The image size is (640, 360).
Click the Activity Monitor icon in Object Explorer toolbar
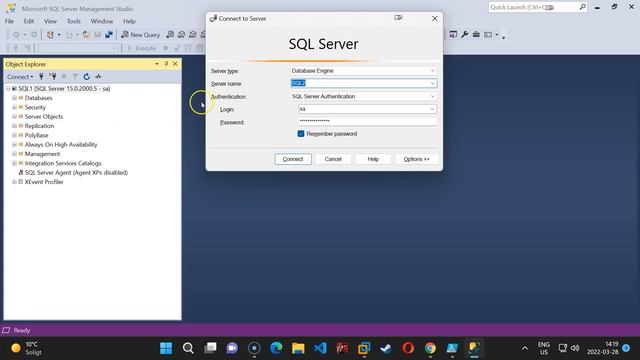pyautogui.click(x=98, y=76)
